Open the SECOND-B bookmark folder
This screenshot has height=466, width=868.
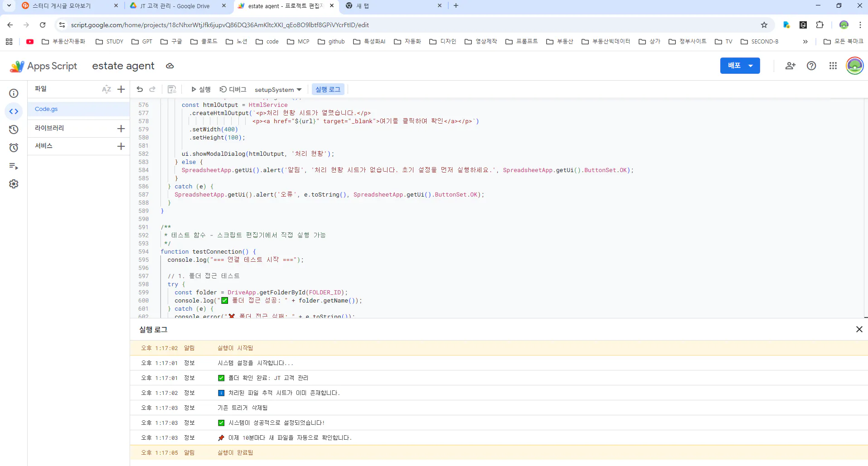[760, 42]
